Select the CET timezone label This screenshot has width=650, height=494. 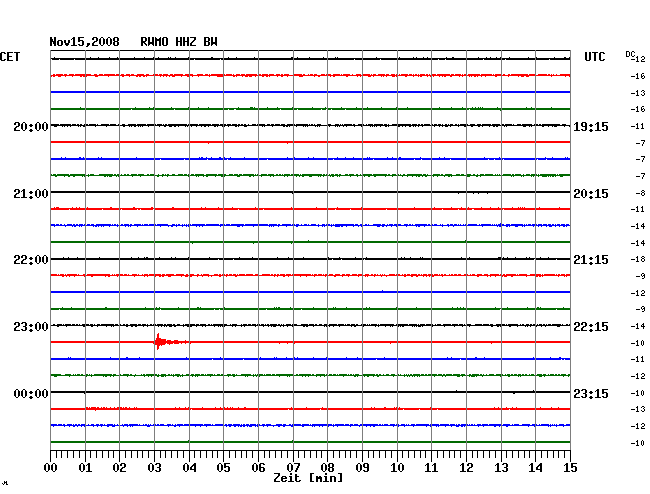[10, 57]
